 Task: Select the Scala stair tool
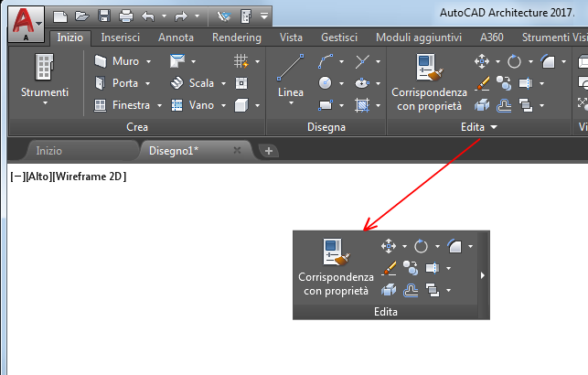(x=192, y=83)
